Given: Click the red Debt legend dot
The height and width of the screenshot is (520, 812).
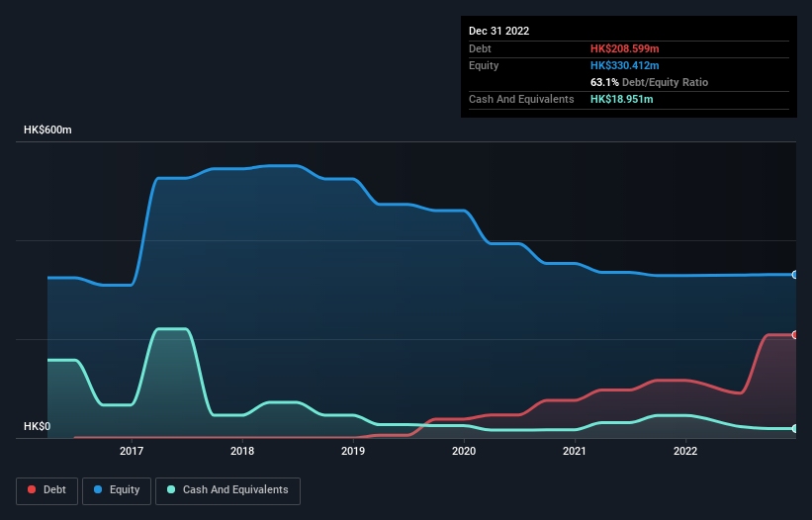Looking at the screenshot, I should click(x=32, y=489).
